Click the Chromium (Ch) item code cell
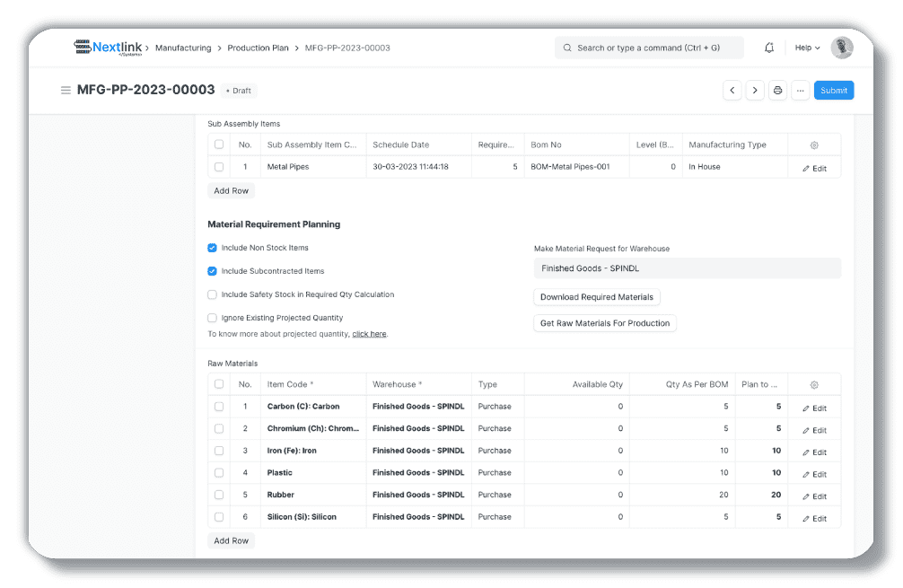The width and height of the screenshot is (903, 588). click(x=312, y=428)
